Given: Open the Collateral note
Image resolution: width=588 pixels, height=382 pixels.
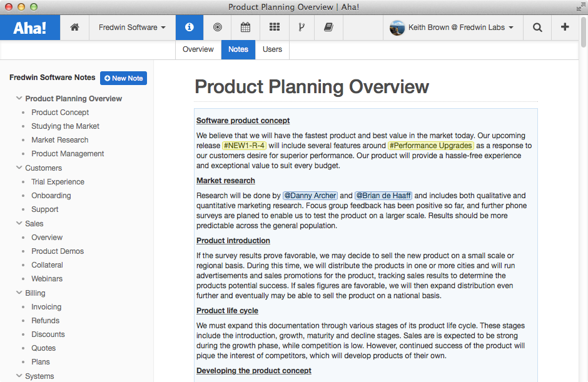Looking at the screenshot, I should pos(47,265).
